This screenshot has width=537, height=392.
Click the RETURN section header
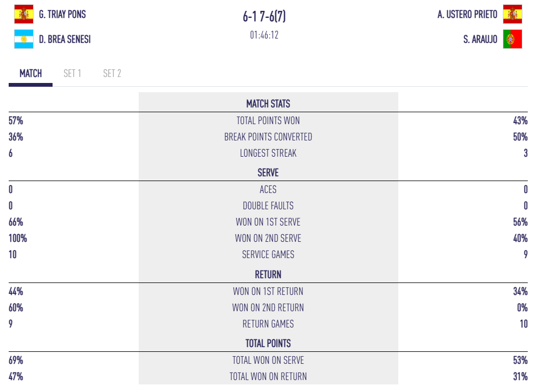[x=268, y=274]
